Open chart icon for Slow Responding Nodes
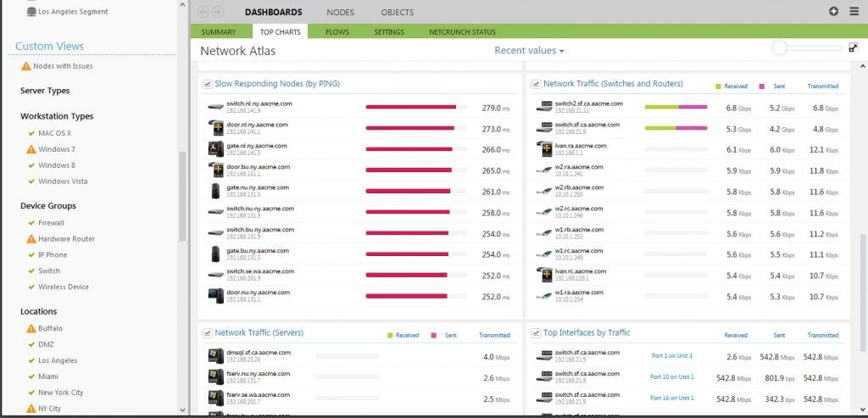This screenshot has width=868, height=418. pos(208,84)
